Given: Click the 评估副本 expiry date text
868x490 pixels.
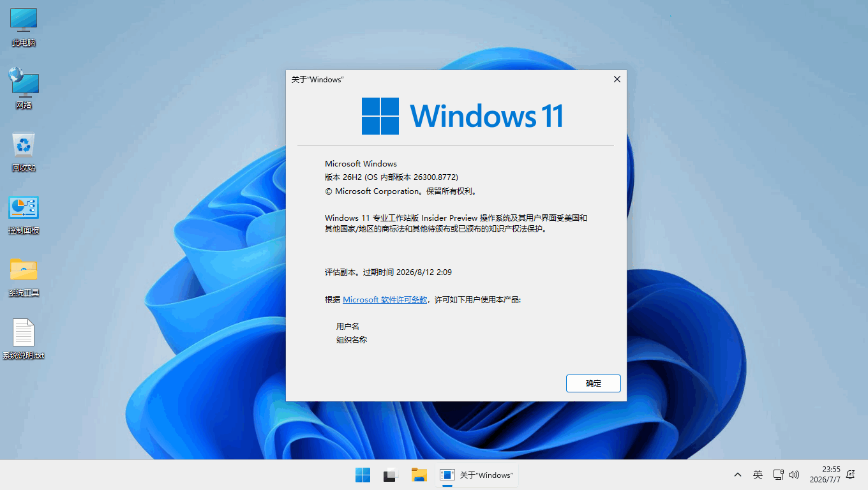Looking at the screenshot, I should [x=388, y=272].
